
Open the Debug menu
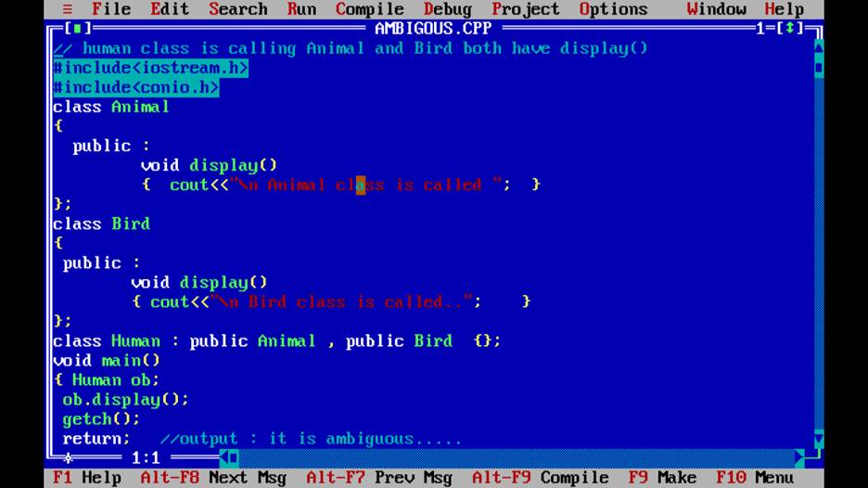coord(447,9)
